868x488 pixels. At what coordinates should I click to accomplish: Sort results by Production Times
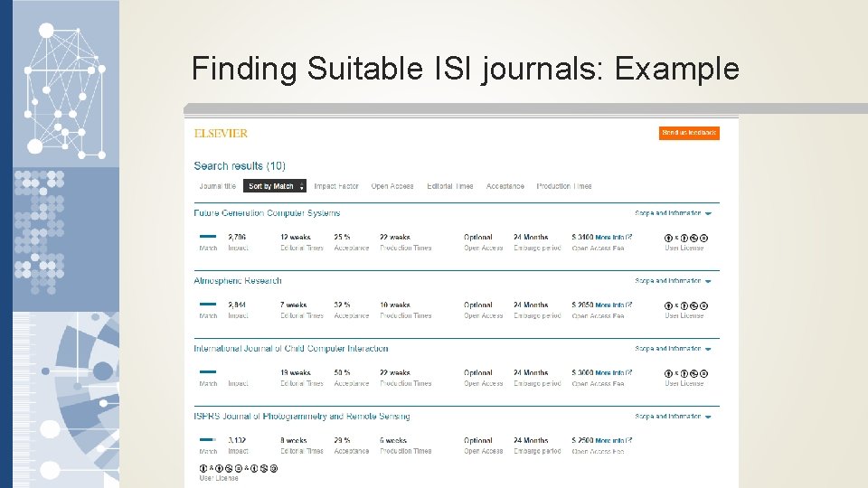(x=563, y=186)
